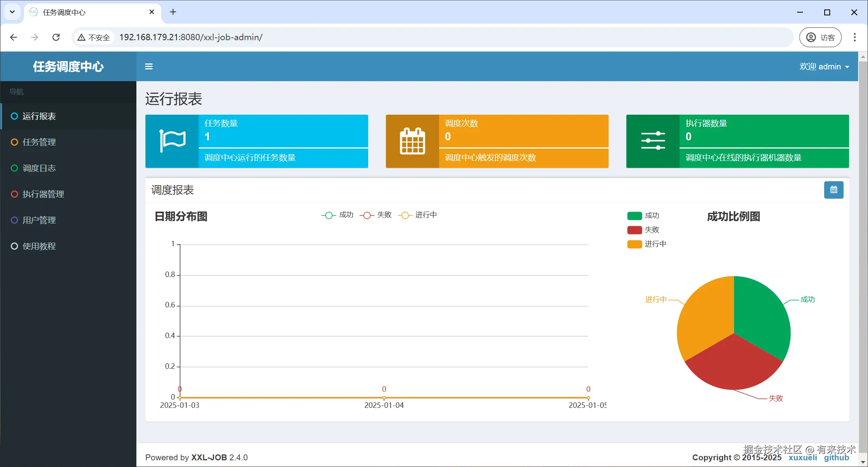Toggle the sidebar hamburger menu icon
The image size is (868, 467).
[149, 67]
